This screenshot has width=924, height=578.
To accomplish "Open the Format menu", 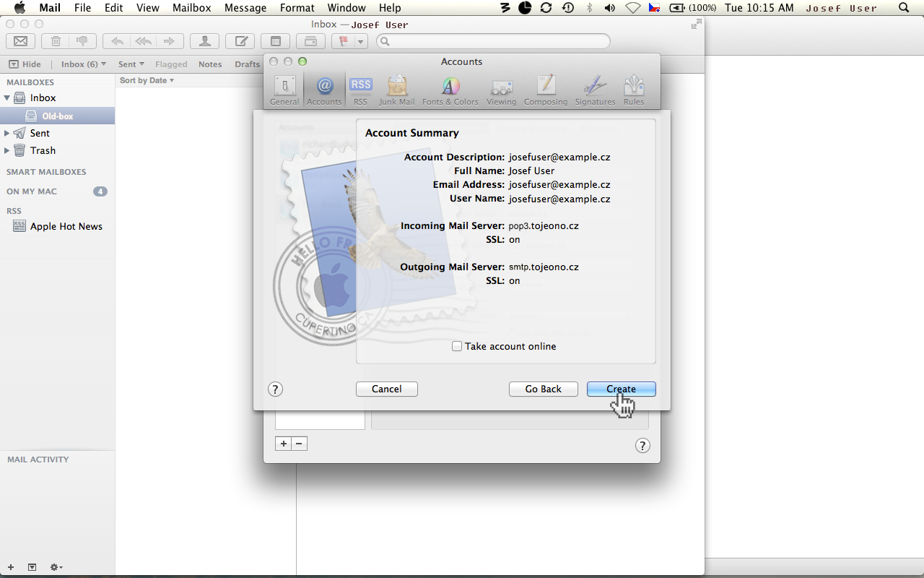I will (x=297, y=8).
